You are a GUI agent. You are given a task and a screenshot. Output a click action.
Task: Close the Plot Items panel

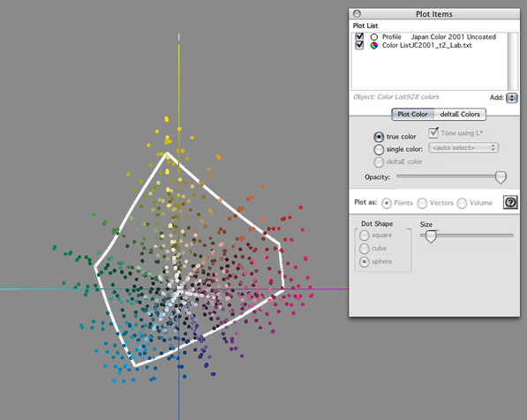click(x=357, y=13)
